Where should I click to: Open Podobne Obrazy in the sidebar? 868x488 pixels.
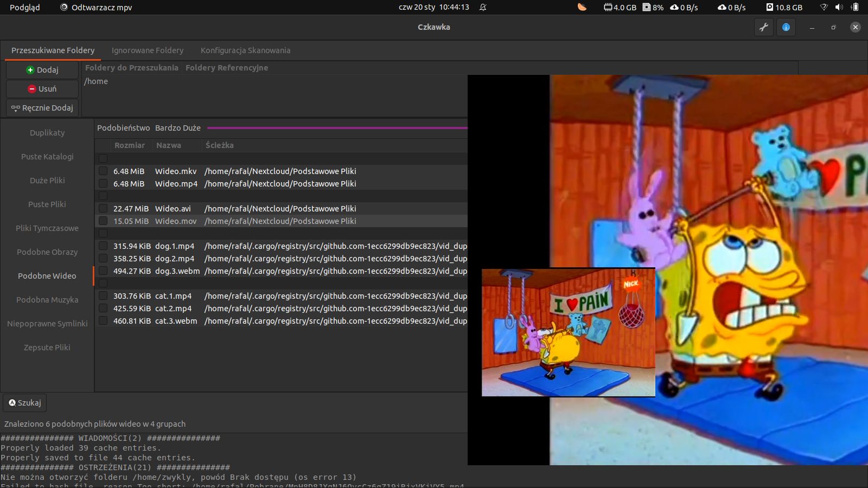coord(47,252)
